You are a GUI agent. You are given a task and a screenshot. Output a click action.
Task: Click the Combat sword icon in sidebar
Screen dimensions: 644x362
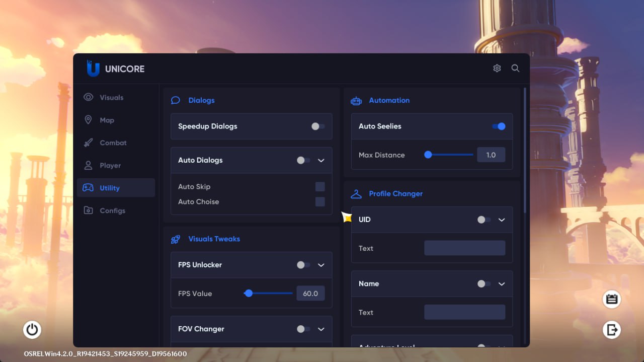coord(88,142)
